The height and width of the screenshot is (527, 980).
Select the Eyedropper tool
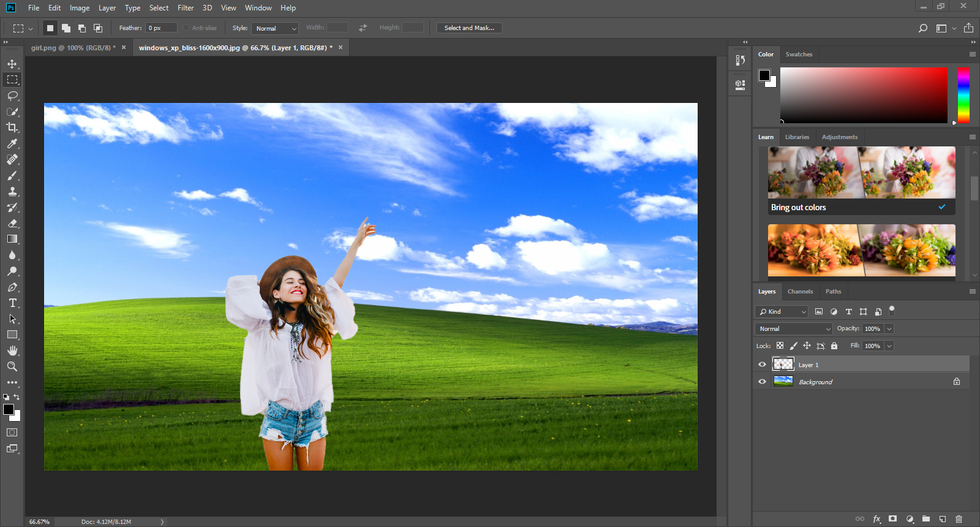pos(12,143)
